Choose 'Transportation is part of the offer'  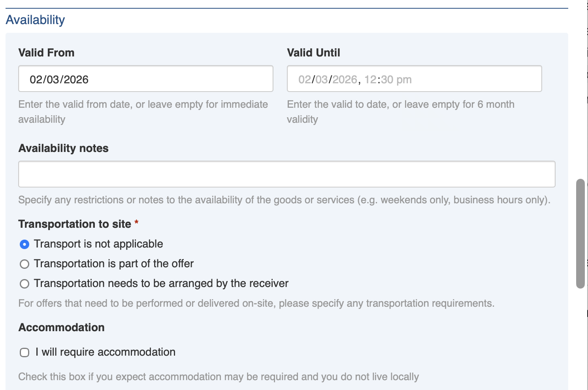[x=24, y=264]
